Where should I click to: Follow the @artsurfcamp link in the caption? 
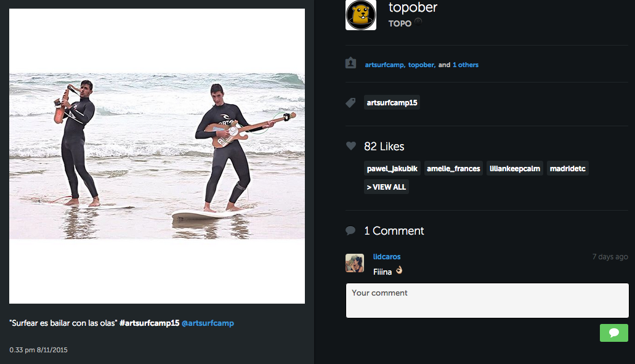[x=208, y=322]
